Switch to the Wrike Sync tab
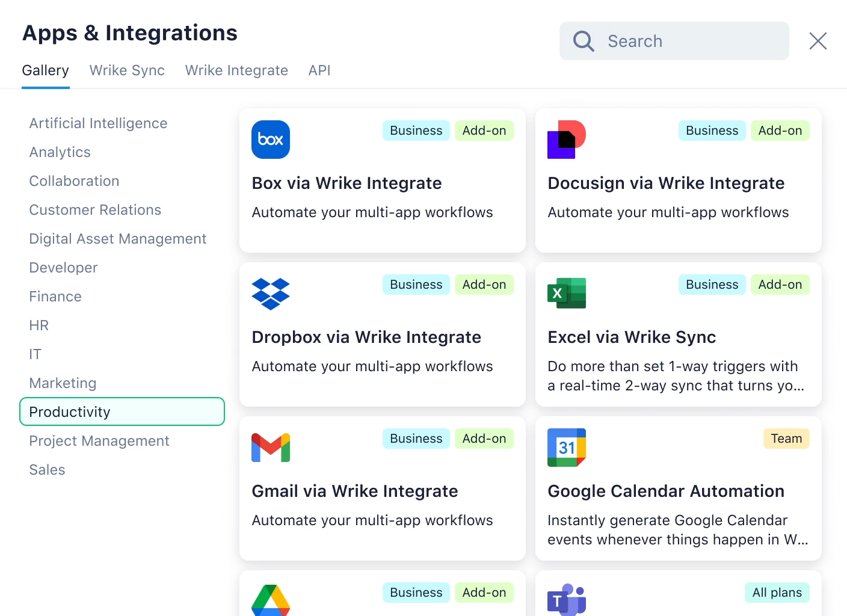Image resolution: width=847 pixels, height=616 pixels. tap(127, 70)
